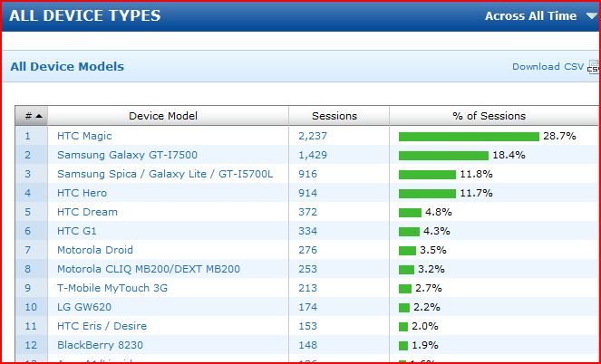Click sessions value 174
601x364 pixels.
point(308,307)
